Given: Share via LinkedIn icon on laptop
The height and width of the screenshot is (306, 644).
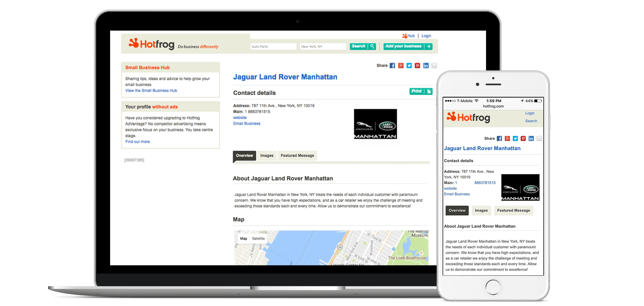Looking at the screenshot, I should coord(426,66).
